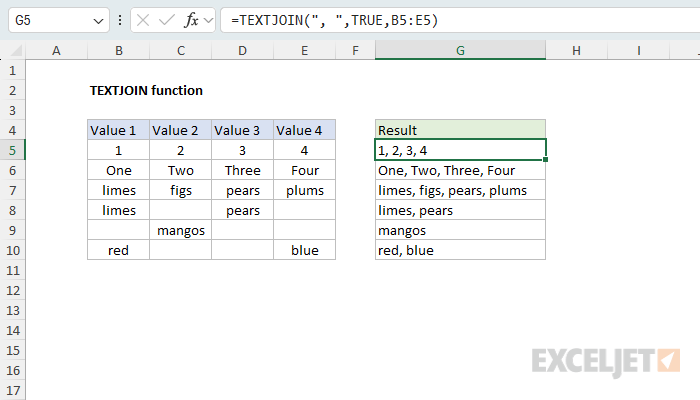The image size is (700, 400).
Task: Click the cell 'pears' in row 8
Action: coord(242,210)
